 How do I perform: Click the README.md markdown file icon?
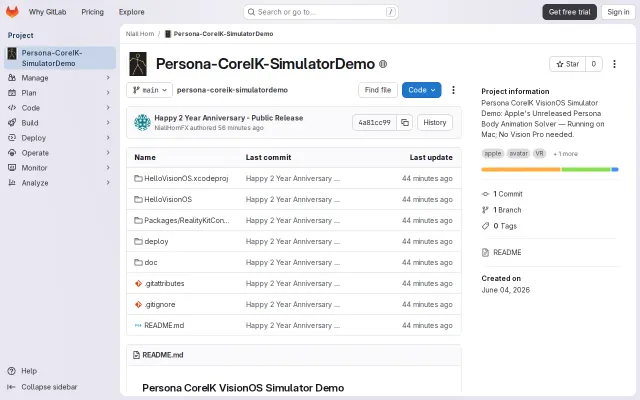138,325
